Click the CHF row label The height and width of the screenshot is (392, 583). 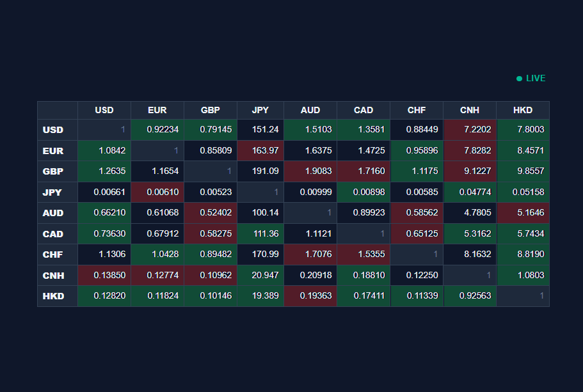(x=58, y=255)
